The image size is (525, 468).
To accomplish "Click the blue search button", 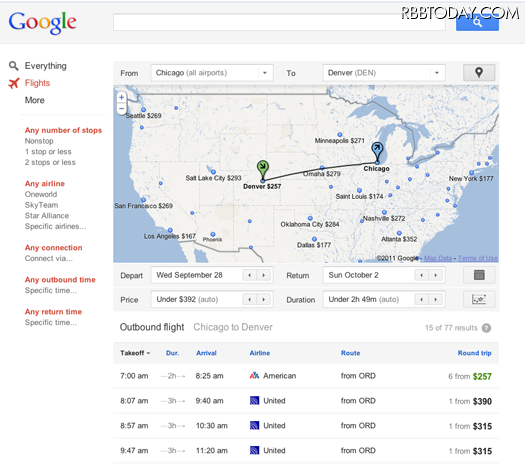I will [x=477, y=22].
